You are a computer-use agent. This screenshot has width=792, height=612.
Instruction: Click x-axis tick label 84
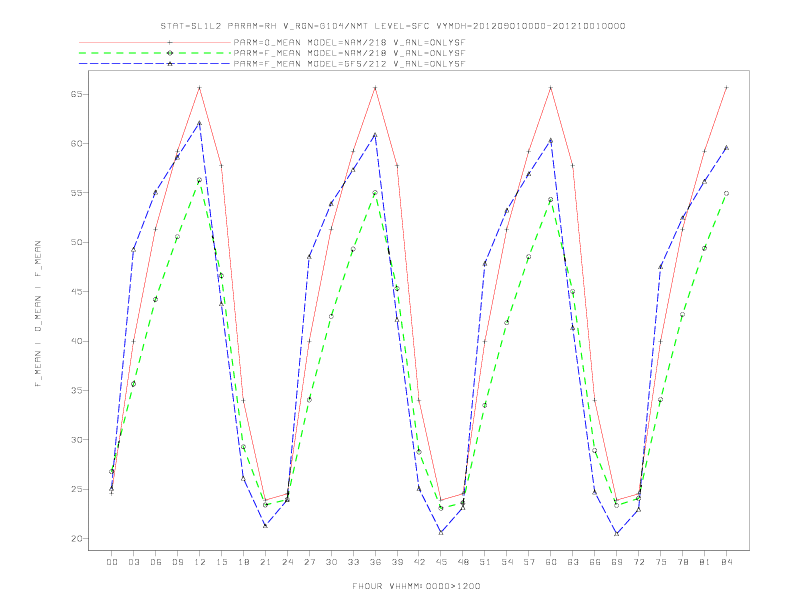727,562
